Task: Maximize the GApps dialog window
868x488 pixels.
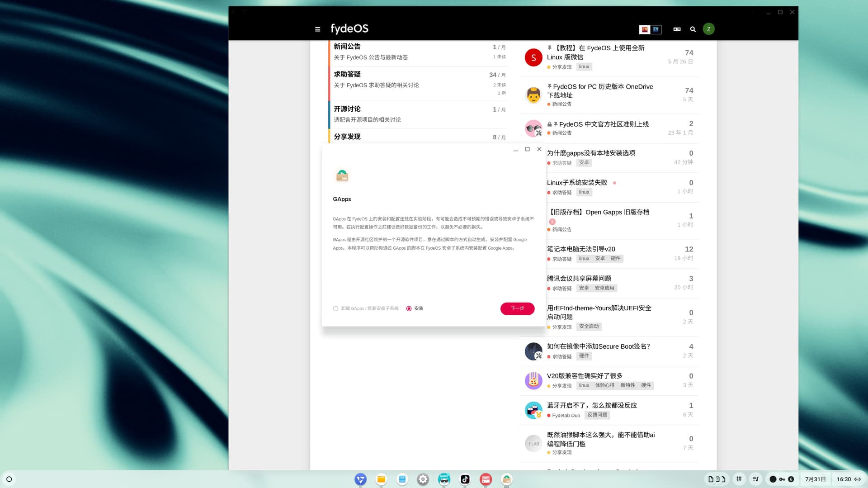Action: coord(527,149)
